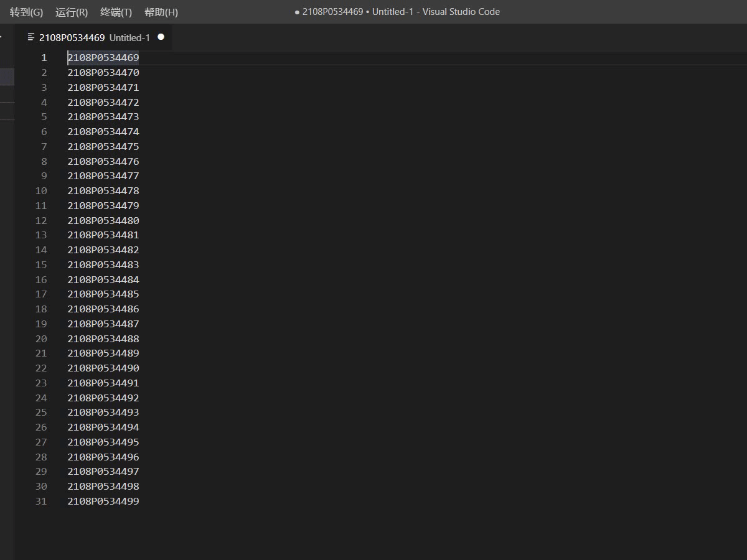Screen dimensions: 747x560
Task: Click line number 10 in the gutter
Action: (41, 191)
